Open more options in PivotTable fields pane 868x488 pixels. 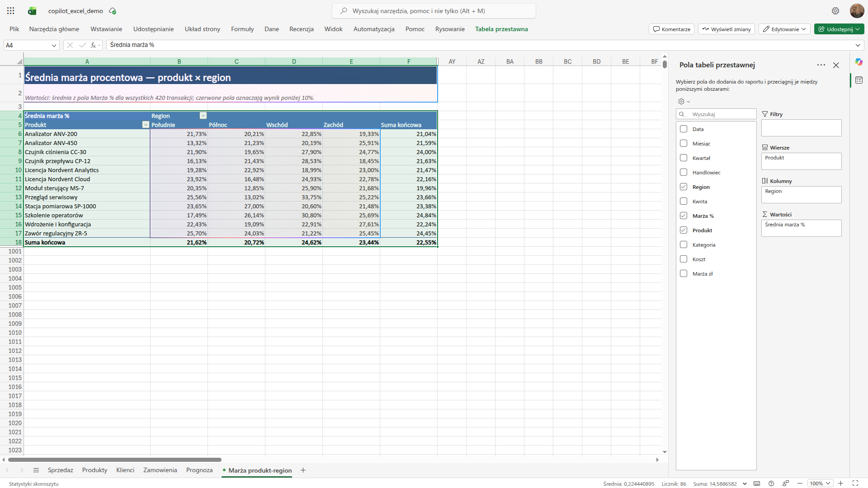821,65
